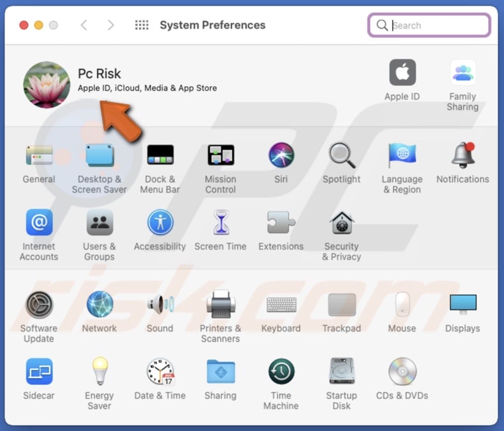
Task: Close the System Preferences window
Action: coord(24,25)
